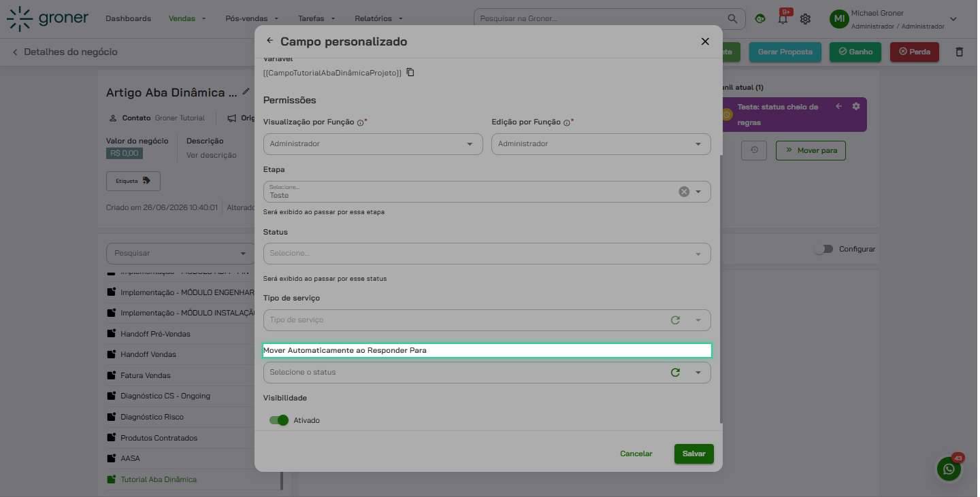Image resolution: width=980 pixels, height=497 pixels.
Task: Expand the user account chevron
Action: point(953,19)
